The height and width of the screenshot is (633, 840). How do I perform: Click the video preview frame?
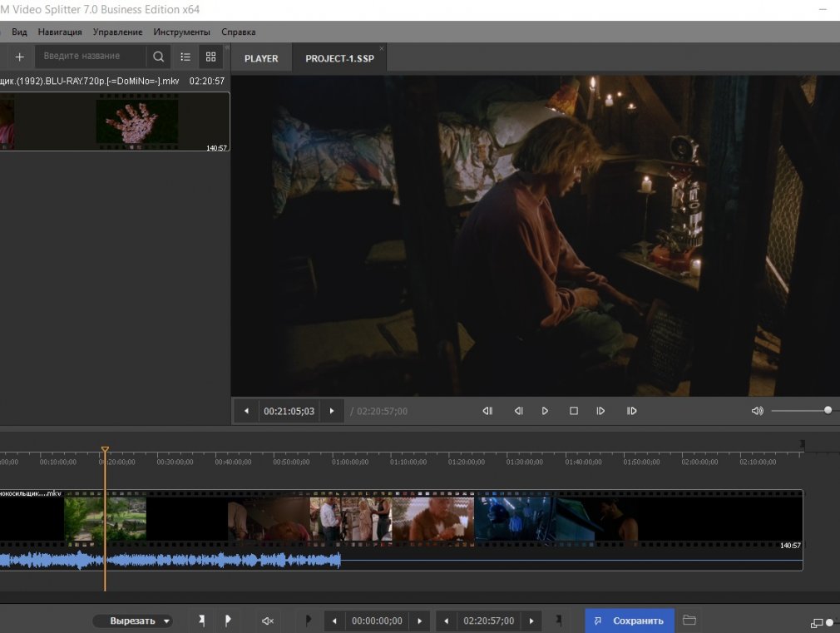pos(536,236)
